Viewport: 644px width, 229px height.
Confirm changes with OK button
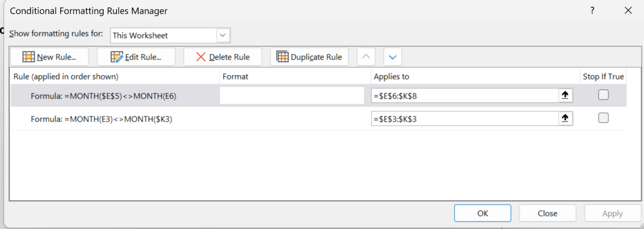coord(483,213)
